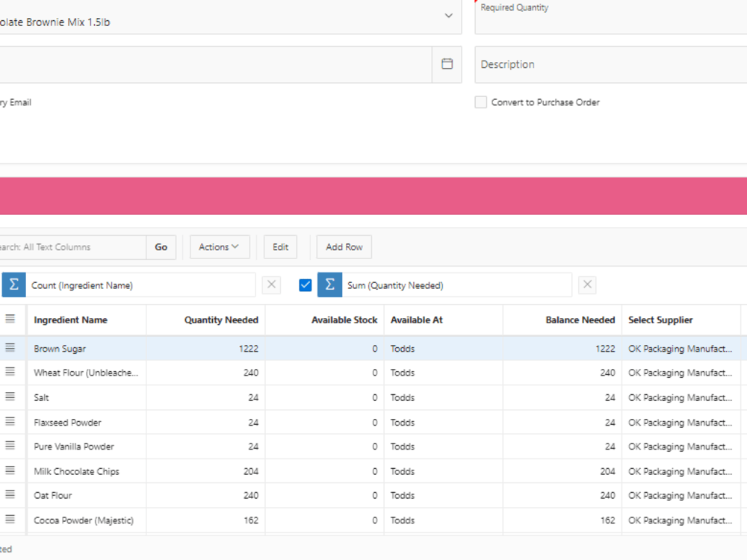Open the Actions menu

[x=220, y=246]
